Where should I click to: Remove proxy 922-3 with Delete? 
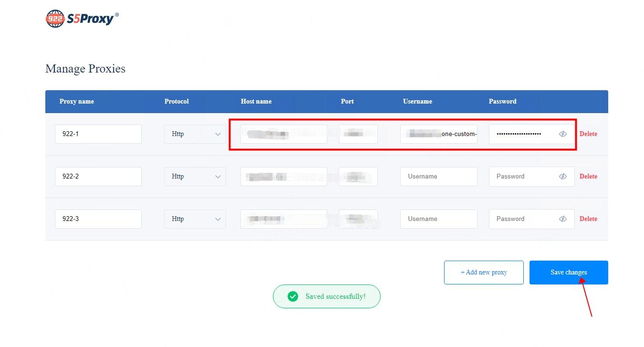(x=588, y=219)
